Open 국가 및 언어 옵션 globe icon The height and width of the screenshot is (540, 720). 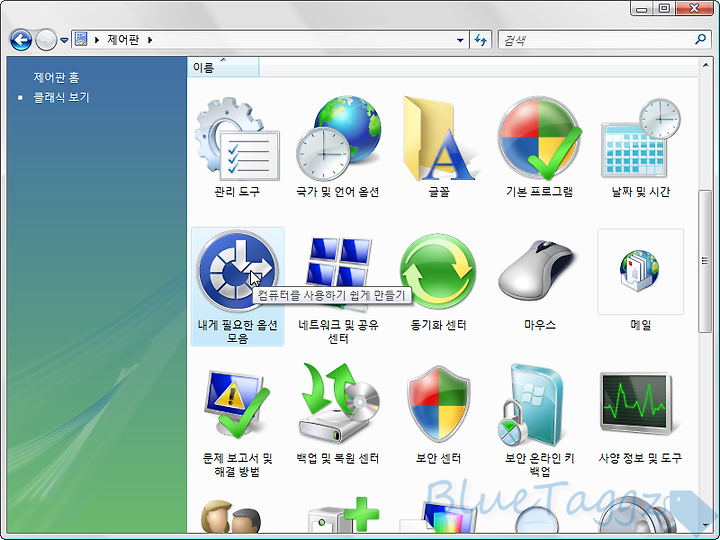point(338,138)
